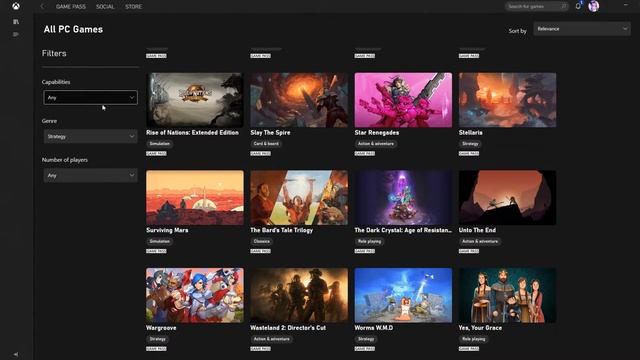The image size is (640, 360).
Task: Click the Xbox logo icon
Action: pyautogui.click(x=16, y=6)
